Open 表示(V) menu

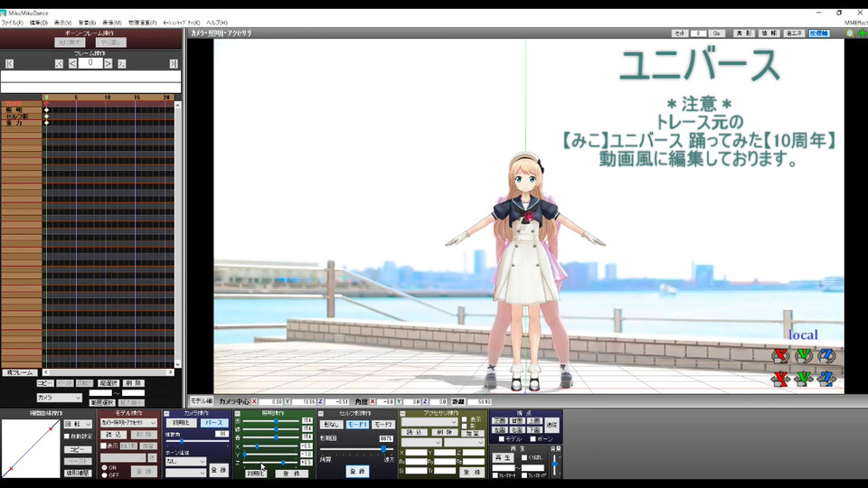pyautogui.click(x=62, y=23)
